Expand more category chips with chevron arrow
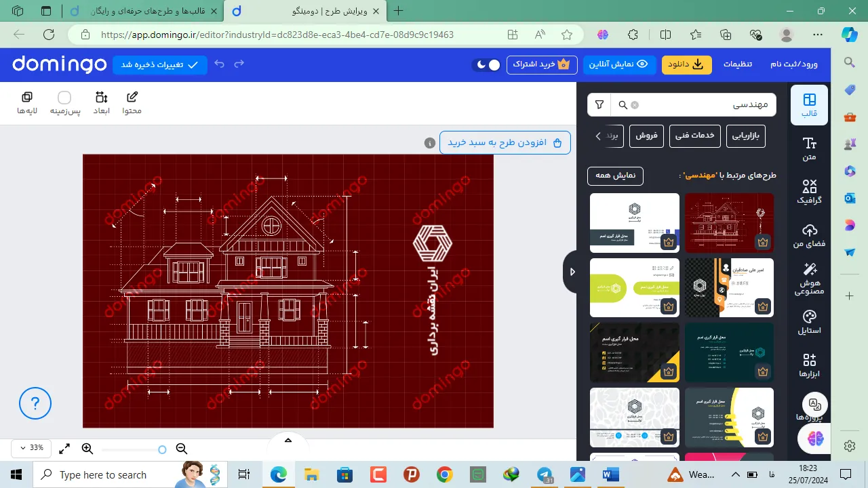The image size is (868, 488). 598,136
